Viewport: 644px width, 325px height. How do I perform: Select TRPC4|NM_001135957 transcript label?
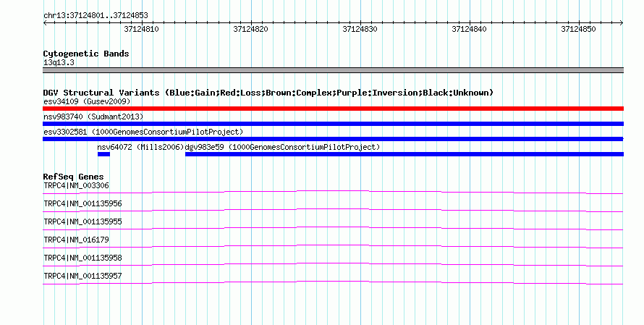83,276
